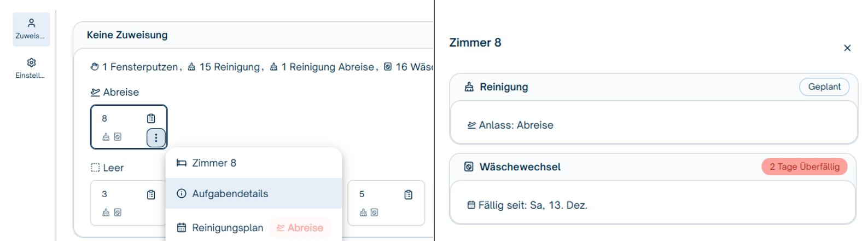Choose Reinigungsplan in the context menu
868x241 pixels.
[x=228, y=228]
